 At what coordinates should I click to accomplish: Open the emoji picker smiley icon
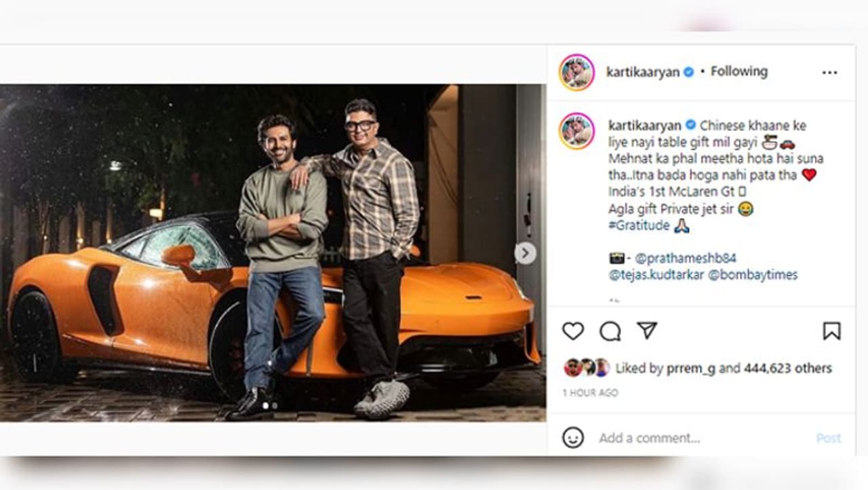[573, 438]
